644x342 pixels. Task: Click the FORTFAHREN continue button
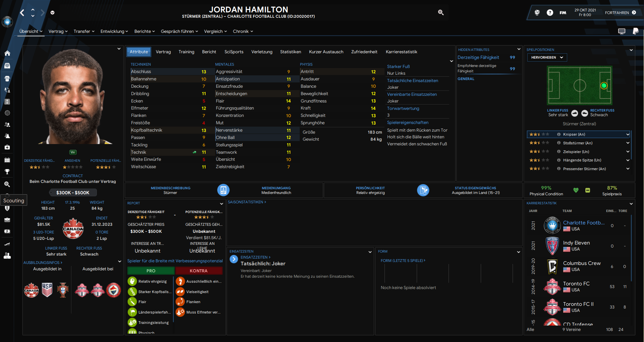[x=620, y=13]
